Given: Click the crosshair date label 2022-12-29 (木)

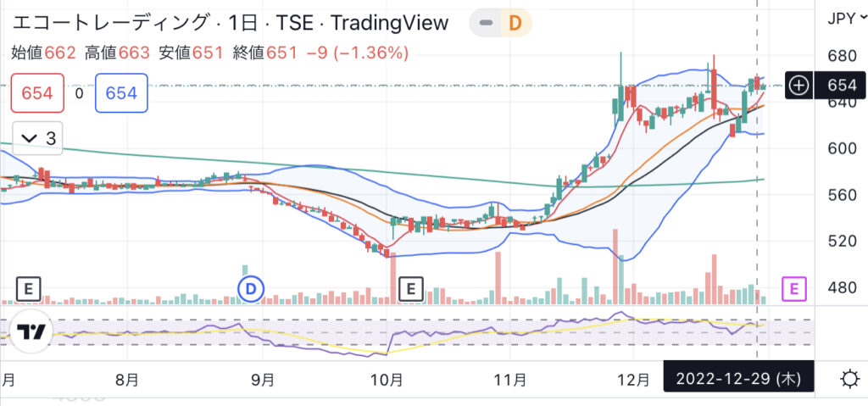Looking at the screenshot, I should 739,380.
